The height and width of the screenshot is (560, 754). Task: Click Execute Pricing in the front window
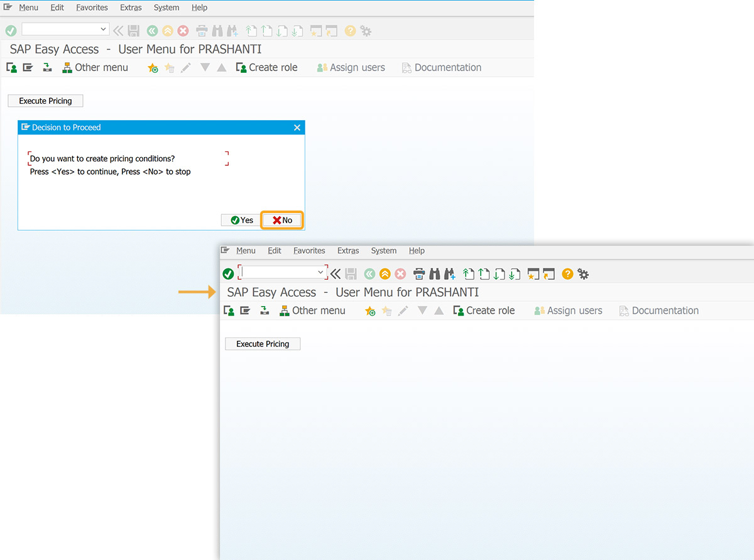pyautogui.click(x=263, y=344)
